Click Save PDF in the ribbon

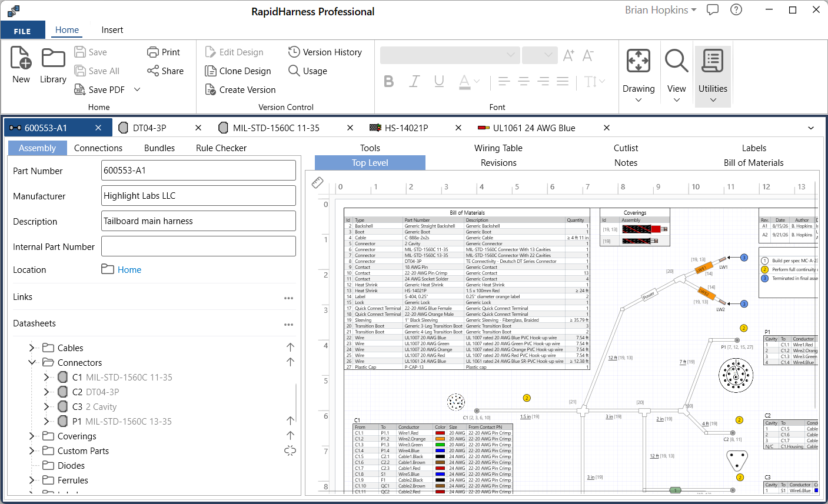pos(99,89)
